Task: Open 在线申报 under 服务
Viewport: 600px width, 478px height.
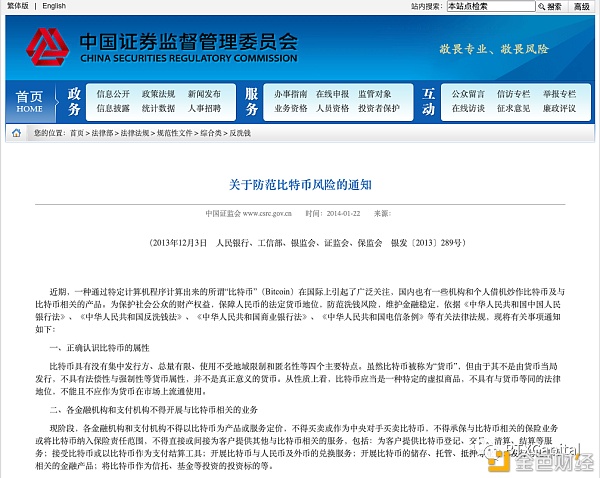Action: (333, 94)
